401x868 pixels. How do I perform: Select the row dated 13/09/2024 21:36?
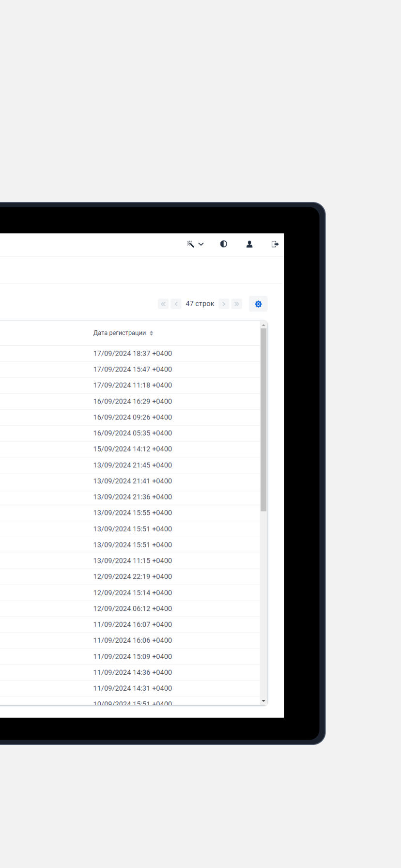tap(132, 497)
